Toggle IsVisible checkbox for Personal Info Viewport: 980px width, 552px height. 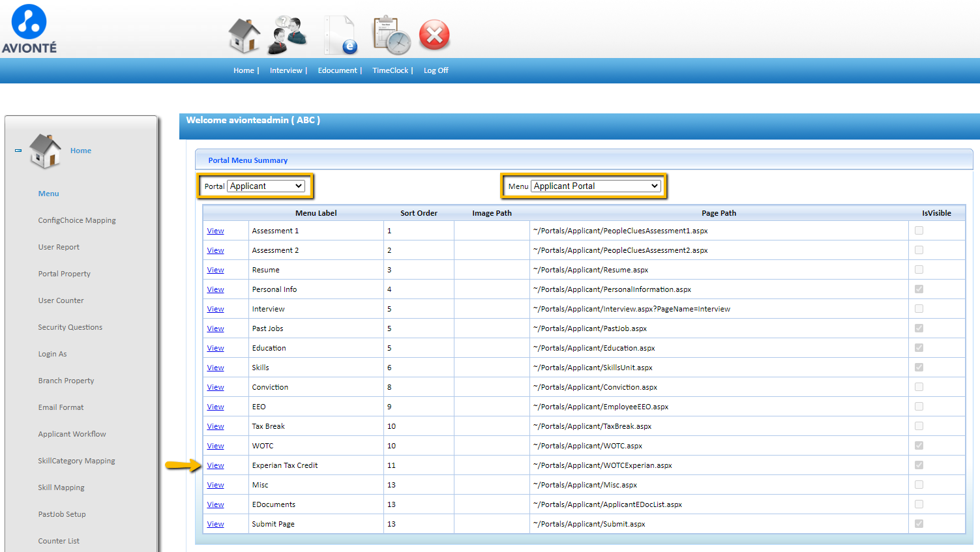(x=919, y=289)
